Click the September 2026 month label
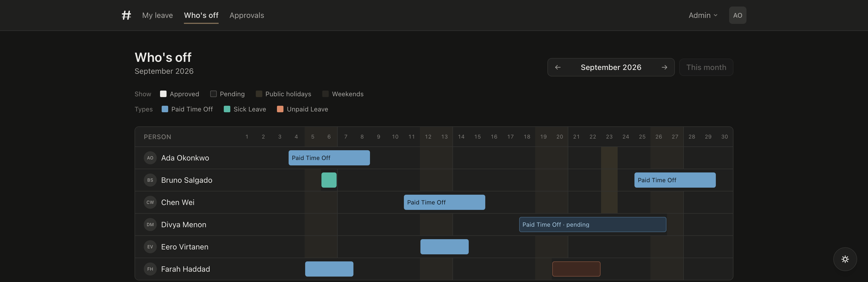Image resolution: width=868 pixels, height=282 pixels. pos(611,68)
